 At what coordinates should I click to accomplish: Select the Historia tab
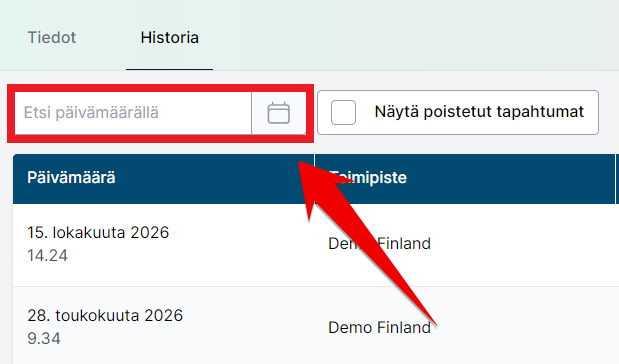pyautogui.click(x=169, y=38)
